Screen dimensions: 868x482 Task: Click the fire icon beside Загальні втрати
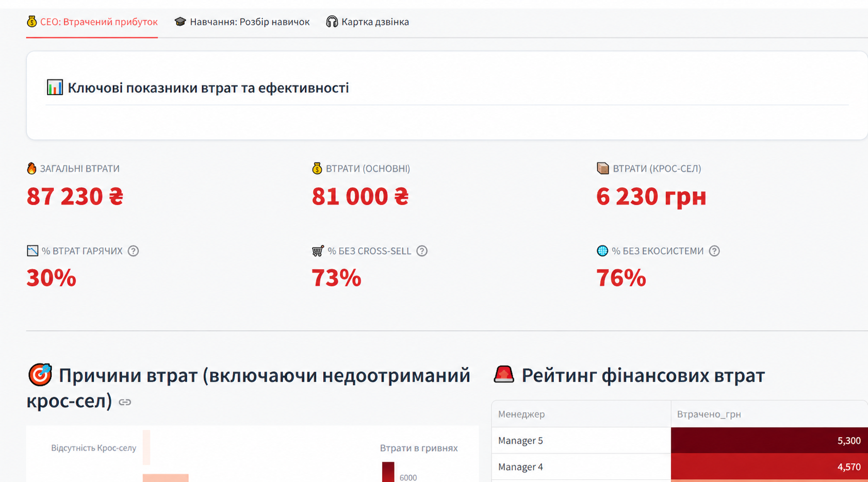tap(31, 168)
